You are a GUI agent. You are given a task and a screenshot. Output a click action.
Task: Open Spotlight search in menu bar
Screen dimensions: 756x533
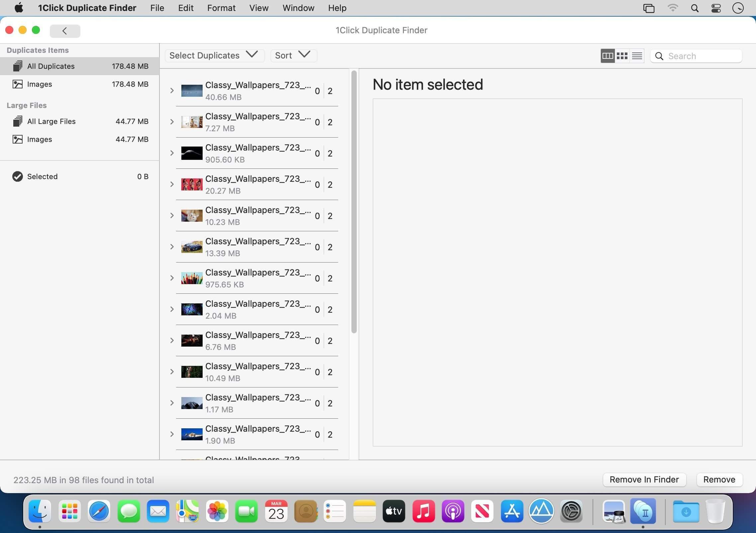point(695,8)
